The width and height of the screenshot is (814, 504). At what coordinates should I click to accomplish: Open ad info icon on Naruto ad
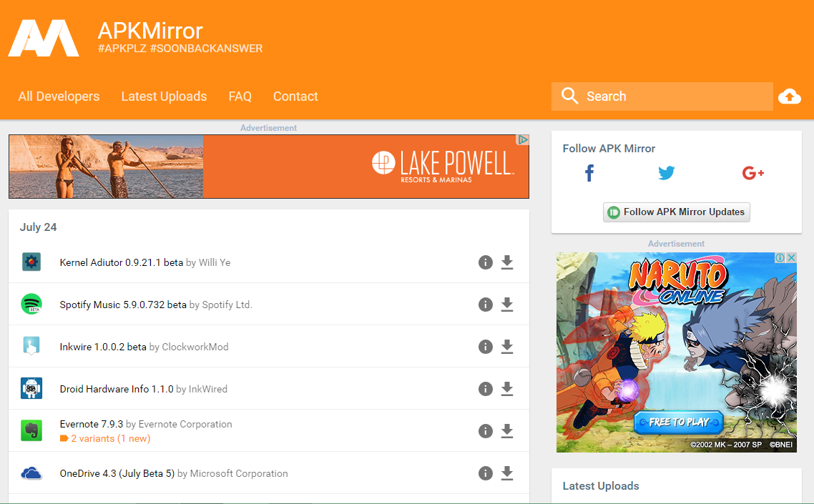(780, 257)
